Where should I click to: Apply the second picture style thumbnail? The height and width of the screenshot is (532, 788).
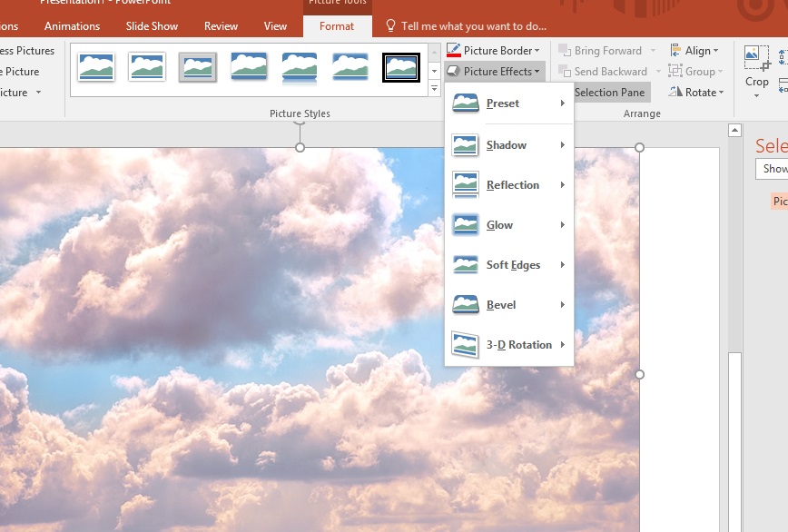[x=147, y=67]
